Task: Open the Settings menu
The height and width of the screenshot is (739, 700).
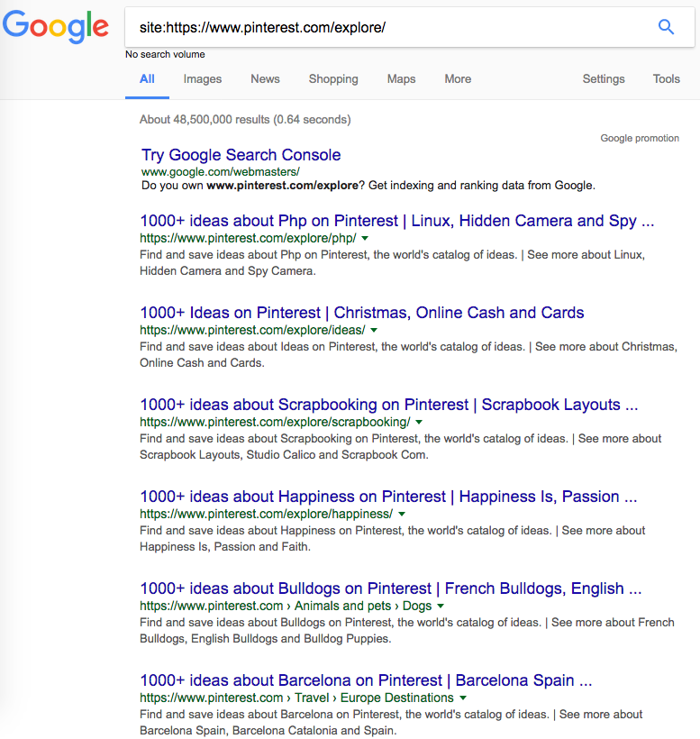Action: coord(604,79)
